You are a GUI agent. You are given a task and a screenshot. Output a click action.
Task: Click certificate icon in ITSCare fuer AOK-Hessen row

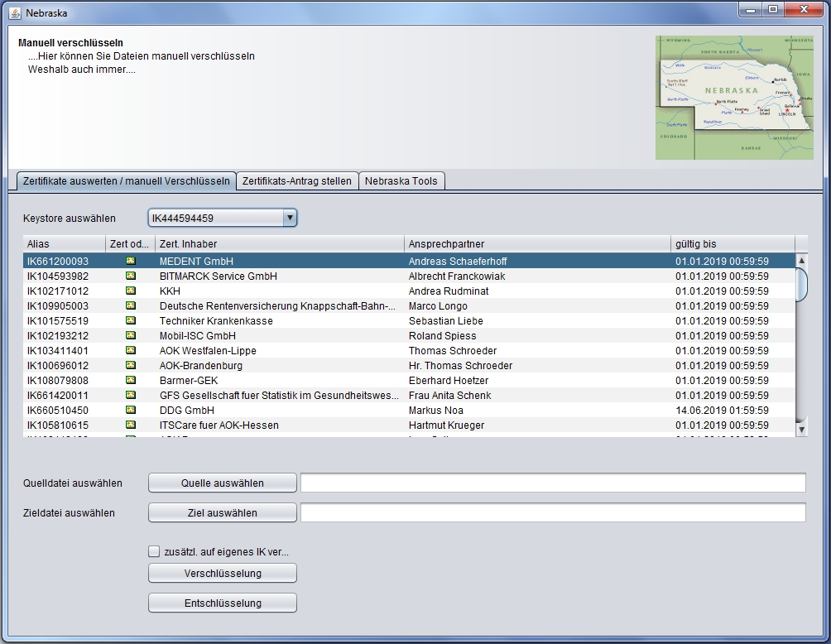[131, 425]
